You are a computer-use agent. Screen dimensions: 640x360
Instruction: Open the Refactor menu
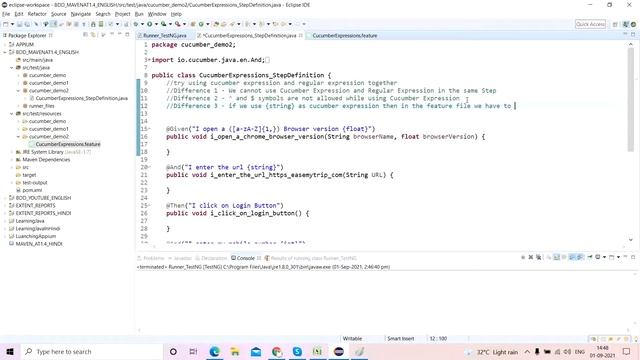point(37,14)
